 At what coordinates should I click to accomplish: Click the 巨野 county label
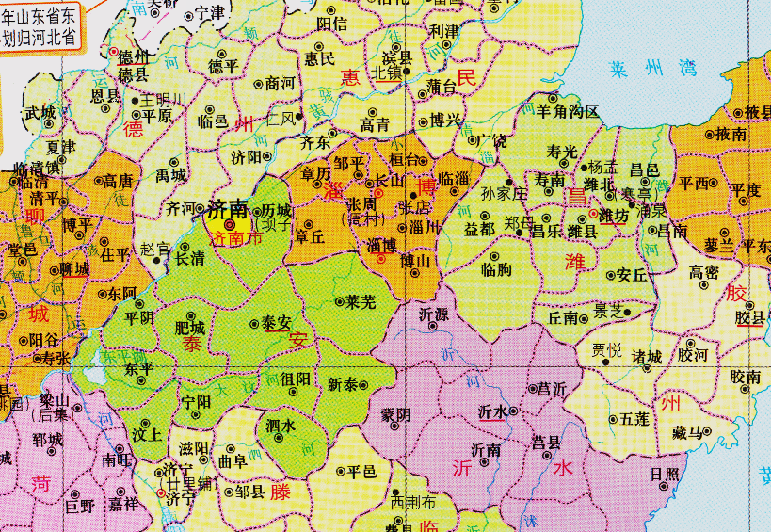pyautogui.click(x=79, y=506)
